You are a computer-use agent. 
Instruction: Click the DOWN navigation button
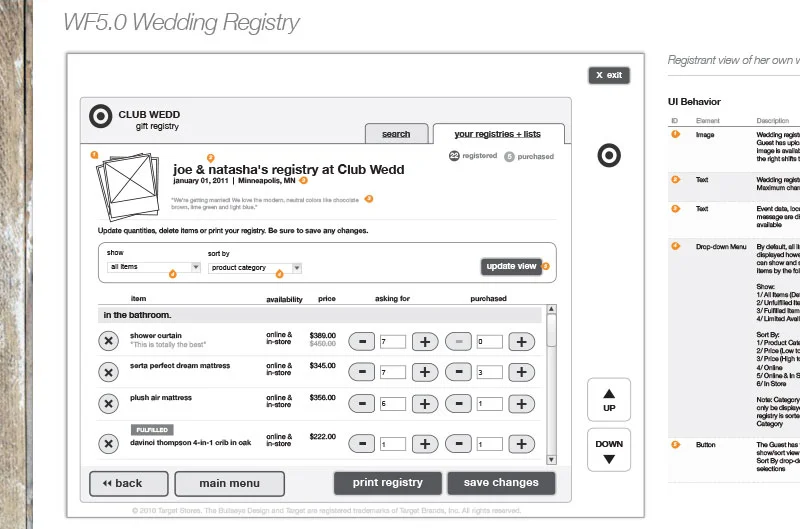point(609,450)
